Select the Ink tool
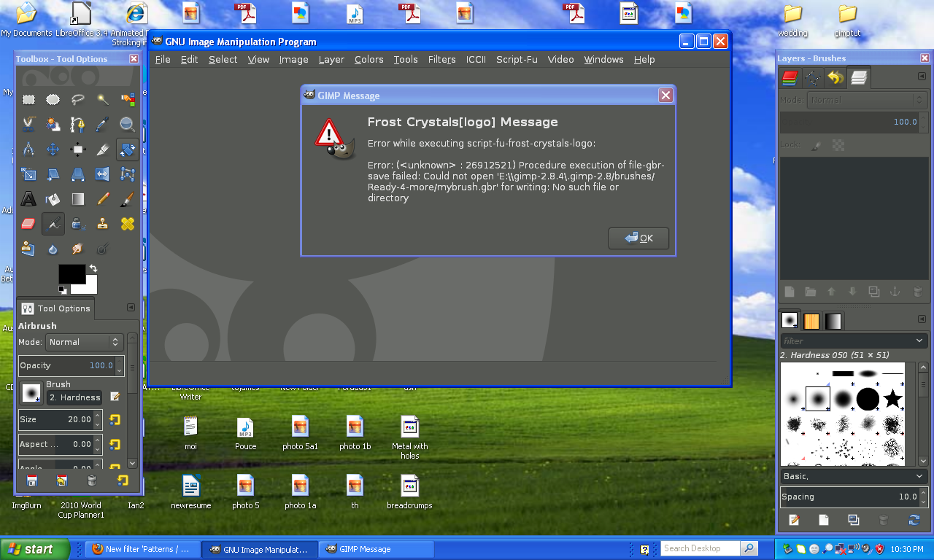The image size is (934, 560). click(78, 224)
